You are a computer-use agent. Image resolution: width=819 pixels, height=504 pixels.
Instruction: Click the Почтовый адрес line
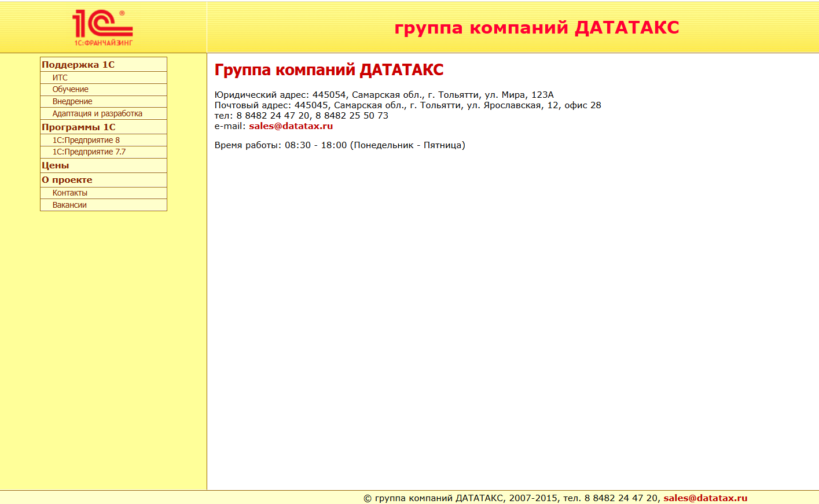pos(408,105)
